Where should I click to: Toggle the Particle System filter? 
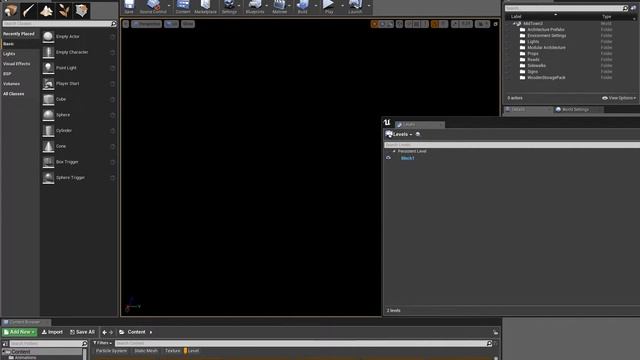[x=111, y=351]
